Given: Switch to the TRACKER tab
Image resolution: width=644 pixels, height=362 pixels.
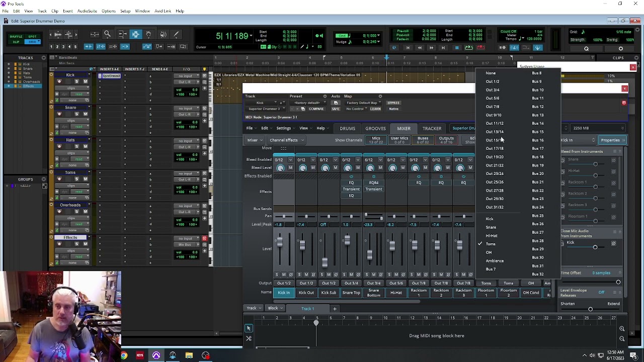Looking at the screenshot, I should [432, 128].
